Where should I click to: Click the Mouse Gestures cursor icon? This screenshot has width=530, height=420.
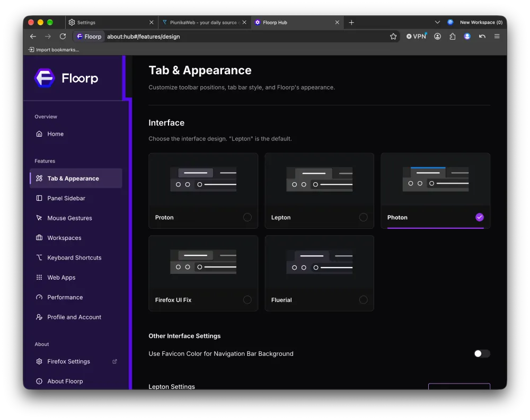coord(39,218)
